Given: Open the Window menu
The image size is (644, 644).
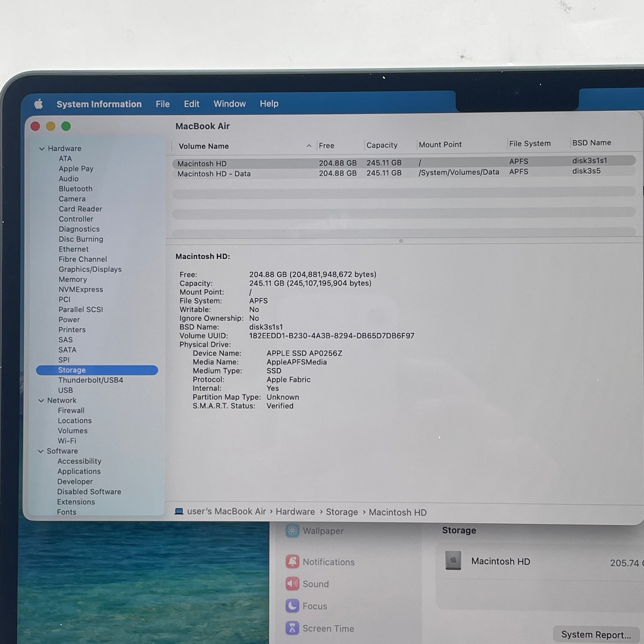Looking at the screenshot, I should (x=230, y=103).
